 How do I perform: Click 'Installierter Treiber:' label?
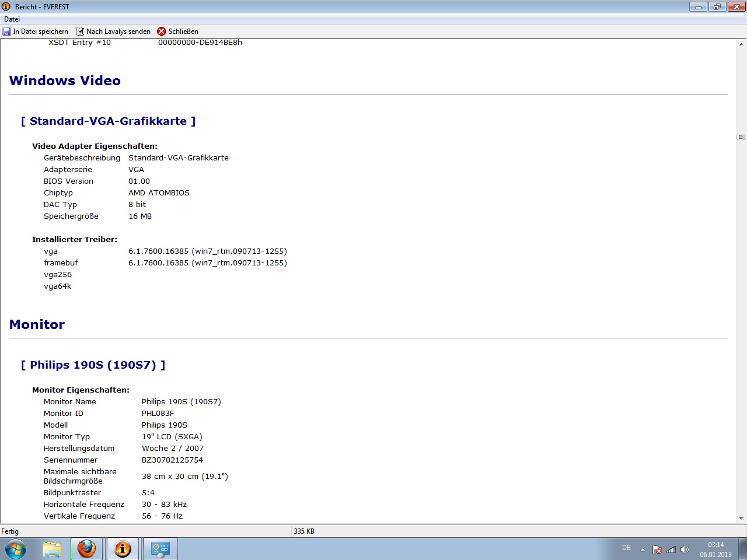pyautogui.click(x=75, y=240)
